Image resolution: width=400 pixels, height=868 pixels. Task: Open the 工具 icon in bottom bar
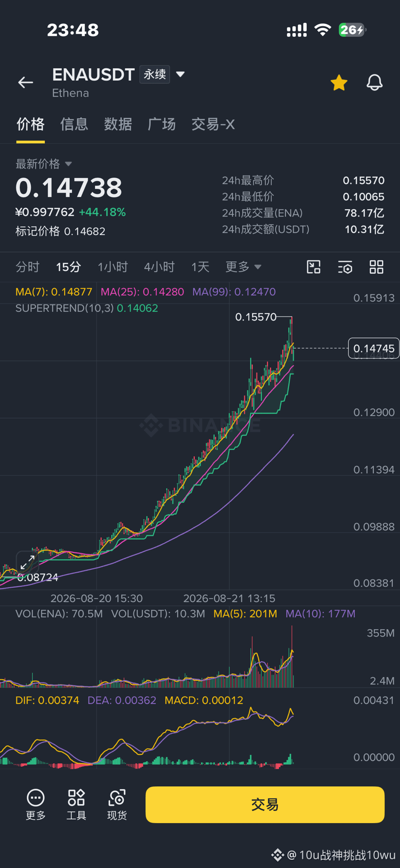tap(76, 805)
